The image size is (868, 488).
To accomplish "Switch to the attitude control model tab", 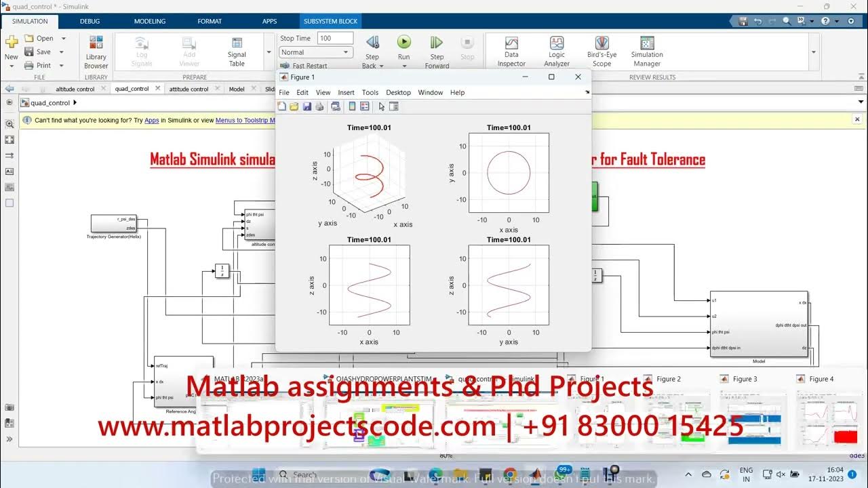I will tap(189, 89).
